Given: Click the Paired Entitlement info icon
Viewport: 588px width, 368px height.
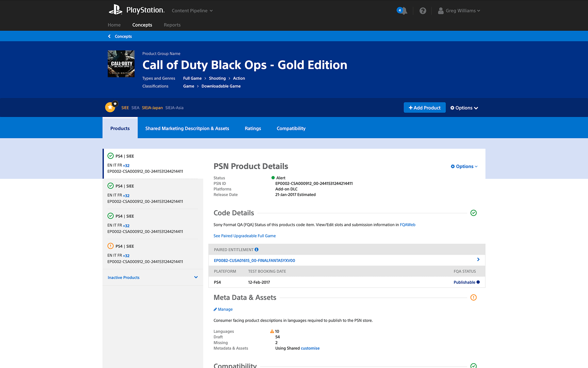Looking at the screenshot, I should (257, 249).
